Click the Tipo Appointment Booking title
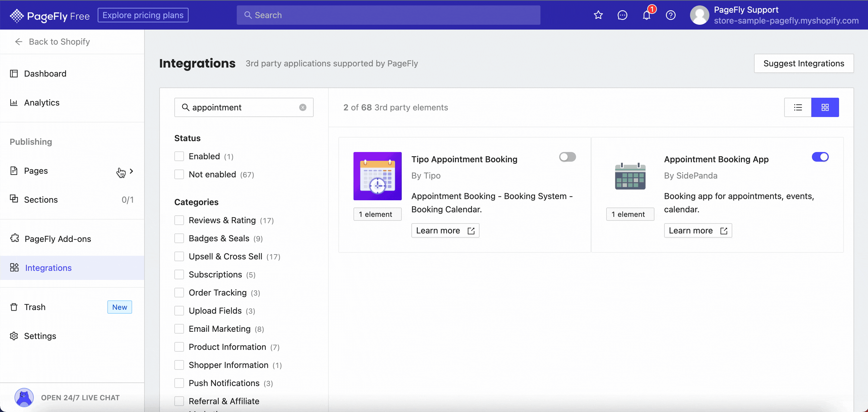This screenshot has width=868, height=412. coord(464,159)
